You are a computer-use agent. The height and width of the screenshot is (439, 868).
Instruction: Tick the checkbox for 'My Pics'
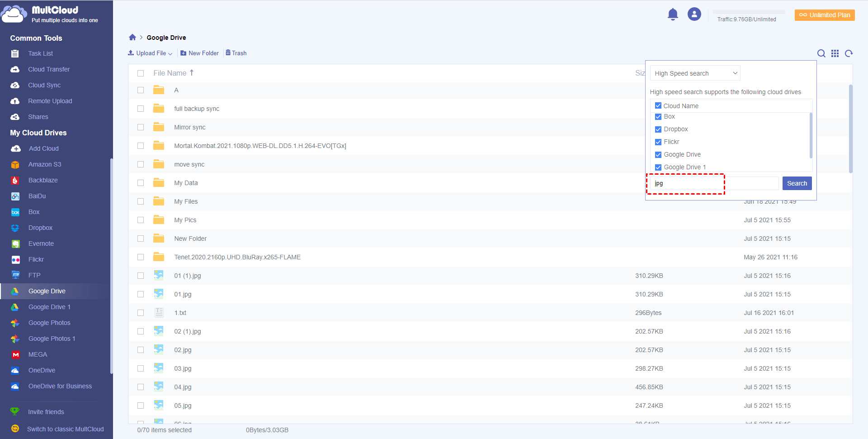(x=141, y=220)
